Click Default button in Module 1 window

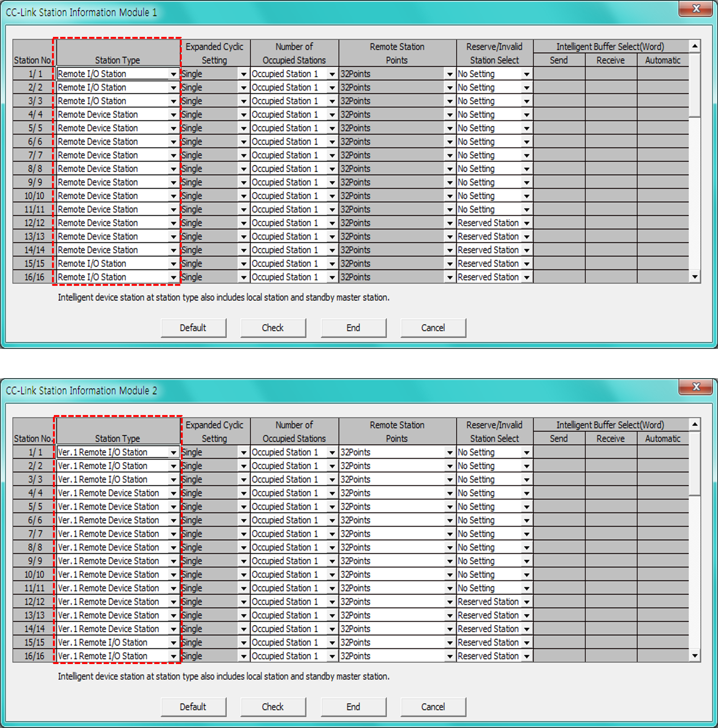click(193, 328)
